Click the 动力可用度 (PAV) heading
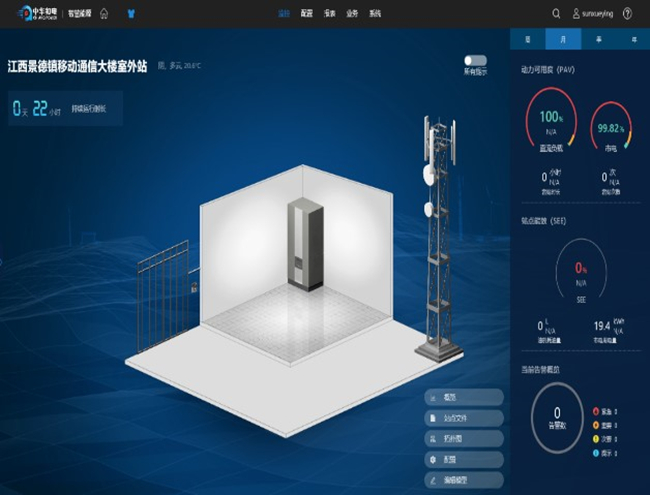The height and width of the screenshot is (495, 650). pyautogui.click(x=548, y=70)
